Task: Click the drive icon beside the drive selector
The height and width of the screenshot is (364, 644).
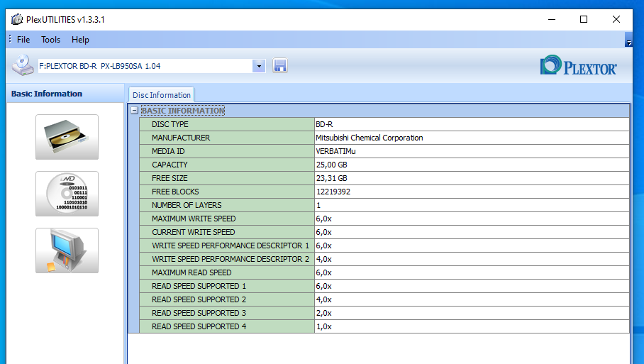Action: click(23, 65)
